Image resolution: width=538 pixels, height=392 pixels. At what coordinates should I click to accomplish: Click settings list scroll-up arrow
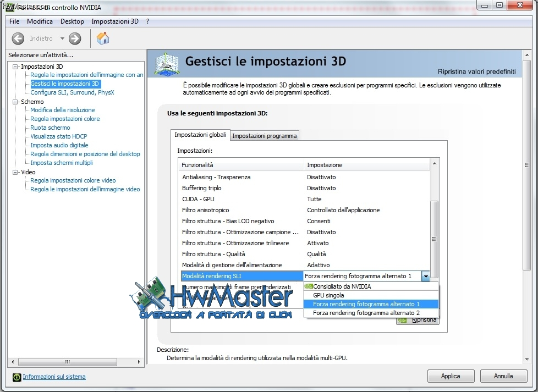[x=435, y=164]
